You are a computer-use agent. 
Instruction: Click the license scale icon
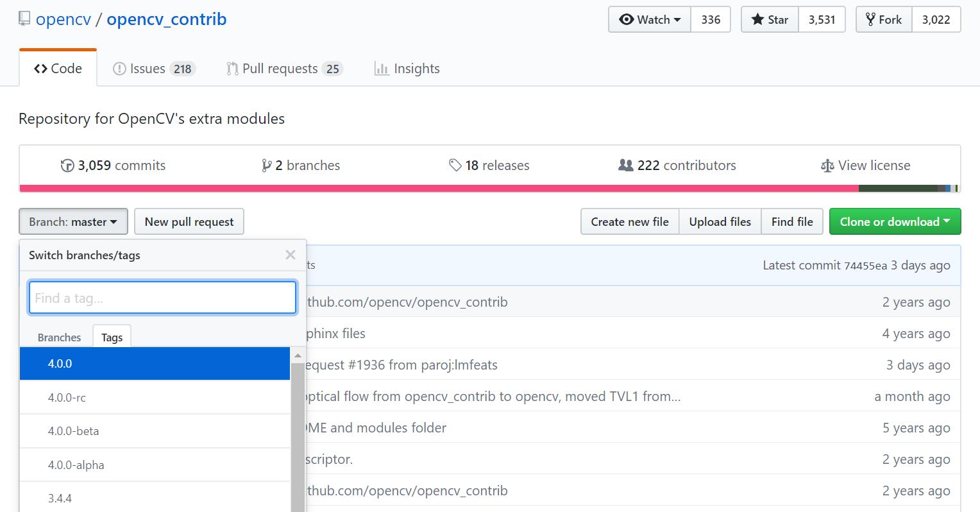[827, 166]
